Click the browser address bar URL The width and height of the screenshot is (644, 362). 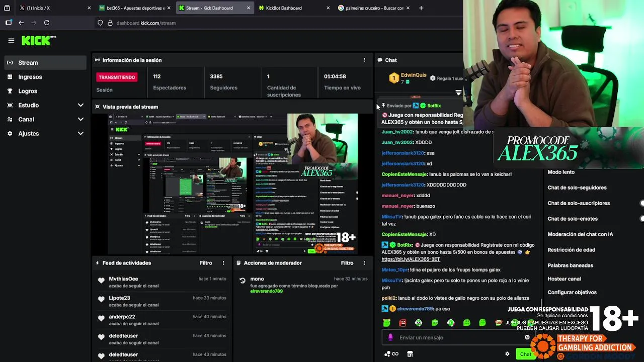tap(146, 23)
